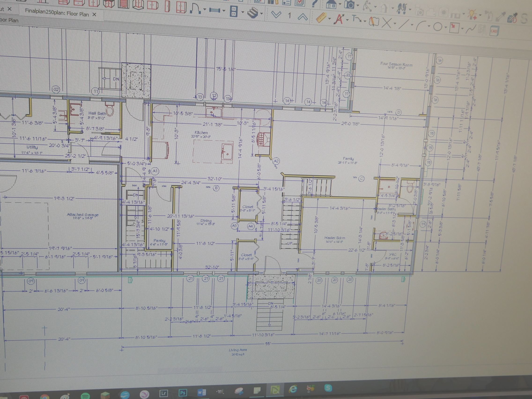
Task: Click the kitchen island sink
Action: coord(227,151)
